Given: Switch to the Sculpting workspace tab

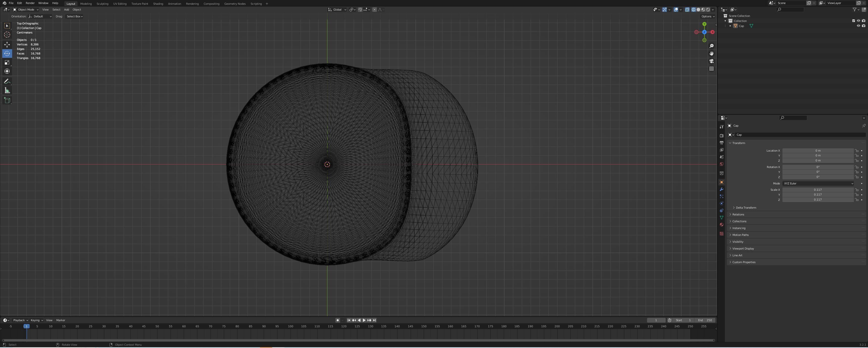Looking at the screenshot, I should (x=102, y=4).
